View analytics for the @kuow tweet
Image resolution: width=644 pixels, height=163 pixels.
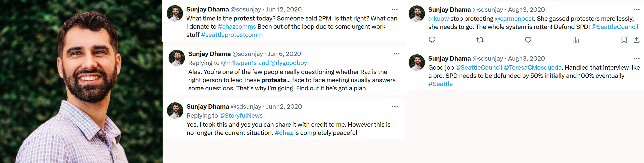(x=576, y=40)
